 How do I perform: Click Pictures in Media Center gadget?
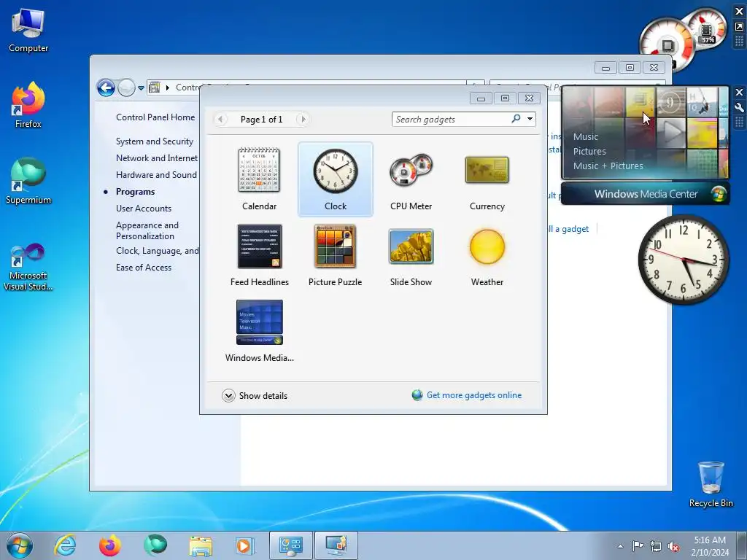click(x=589, y=152)
